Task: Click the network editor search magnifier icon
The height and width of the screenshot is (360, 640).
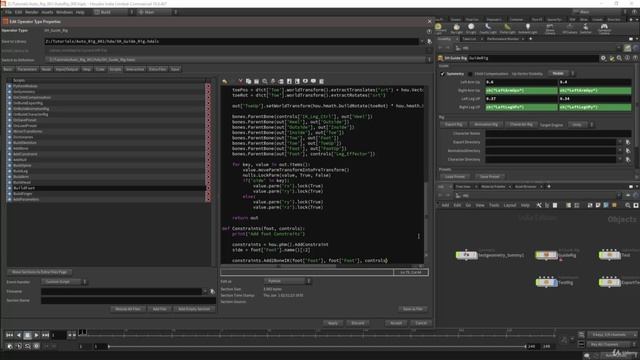Action: click(x=628, y=205)
